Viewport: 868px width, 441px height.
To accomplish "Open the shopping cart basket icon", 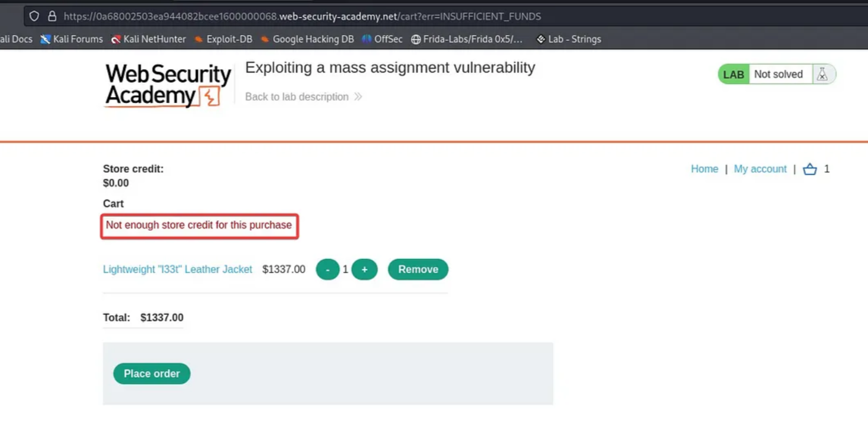I will [809, 169].
